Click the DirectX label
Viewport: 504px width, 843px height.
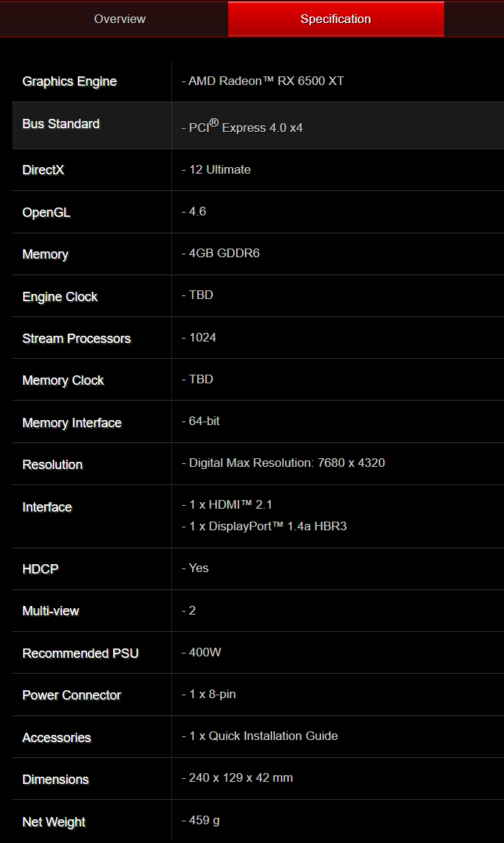point(43,170)
